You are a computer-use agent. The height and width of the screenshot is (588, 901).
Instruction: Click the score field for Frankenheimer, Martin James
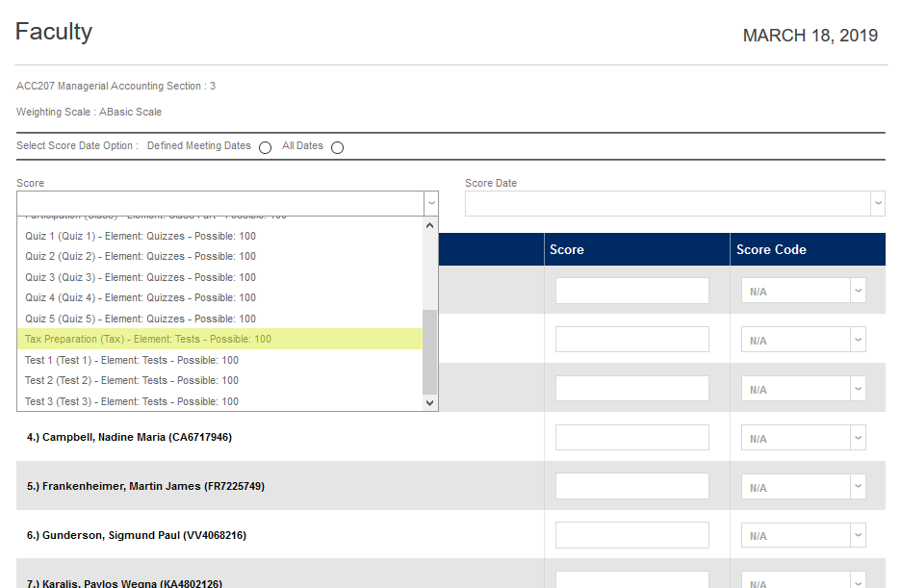tap(631, 486)
